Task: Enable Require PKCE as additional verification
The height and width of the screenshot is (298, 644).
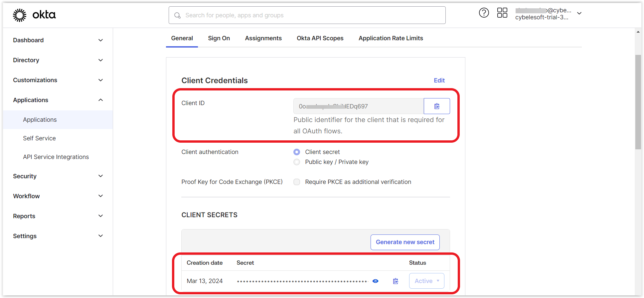Action: click(297, 182)
